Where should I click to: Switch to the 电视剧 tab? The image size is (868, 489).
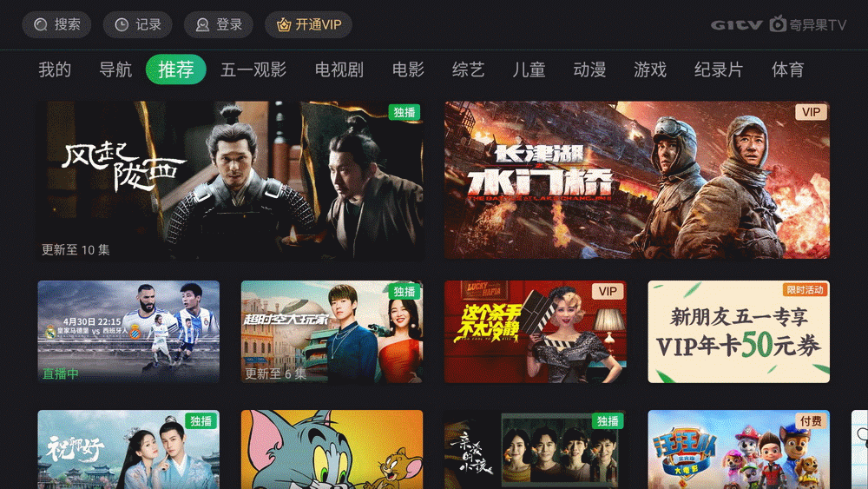(x=339, y=69)
